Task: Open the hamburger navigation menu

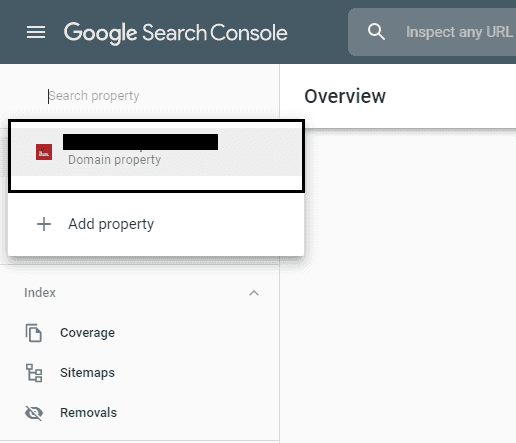Action: tap(36, 32)
